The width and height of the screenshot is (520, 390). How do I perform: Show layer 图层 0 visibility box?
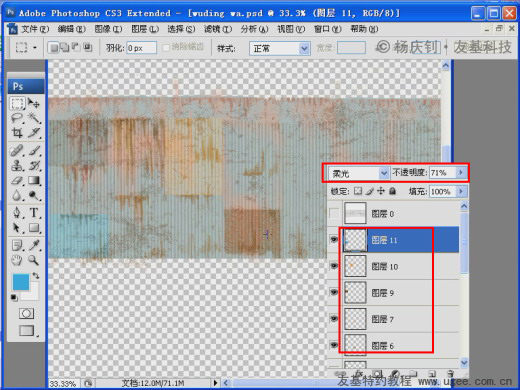point(334,213)
